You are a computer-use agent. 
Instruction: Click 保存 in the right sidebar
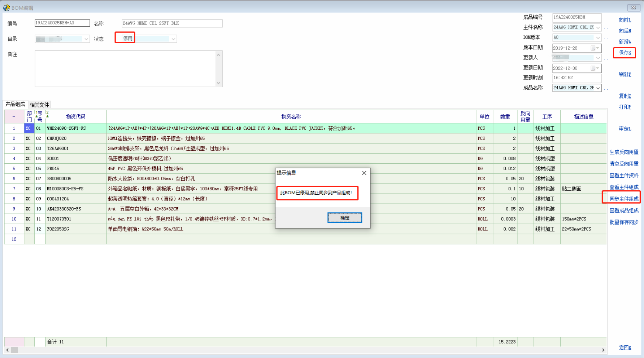click(625, 53)
